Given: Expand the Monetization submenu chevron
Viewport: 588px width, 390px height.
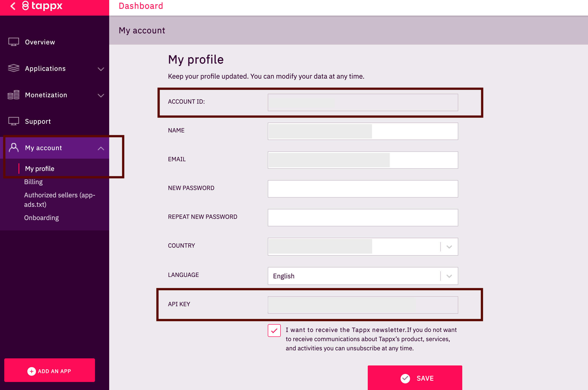Looking at the screenshot, I should point(101,95).
